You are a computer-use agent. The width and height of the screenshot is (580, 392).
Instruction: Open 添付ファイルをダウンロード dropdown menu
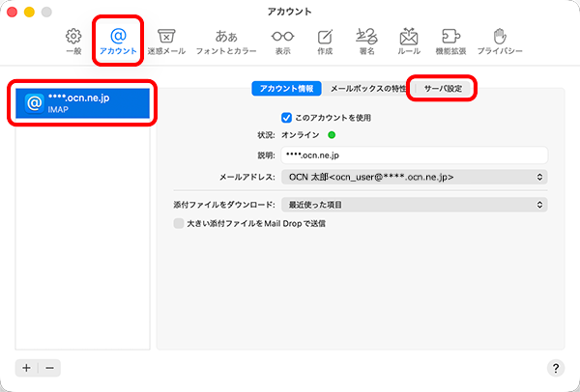414,205
